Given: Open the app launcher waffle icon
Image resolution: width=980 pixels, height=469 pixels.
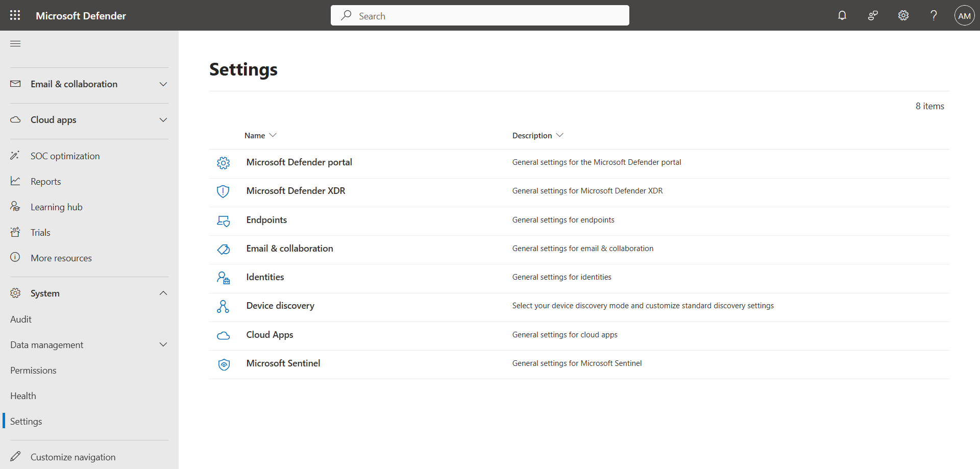Looking at the screenshot, I should point(15,15).
